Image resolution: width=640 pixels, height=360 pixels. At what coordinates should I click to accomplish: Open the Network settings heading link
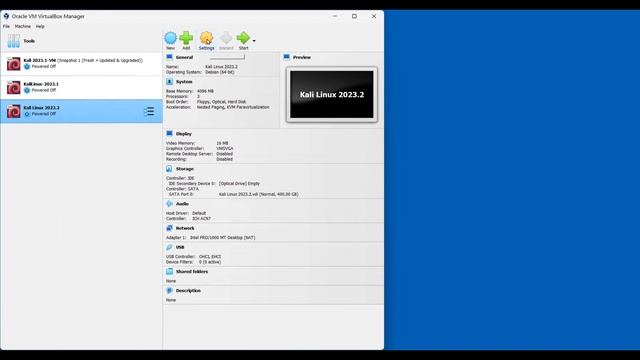[x=185, y=229]
